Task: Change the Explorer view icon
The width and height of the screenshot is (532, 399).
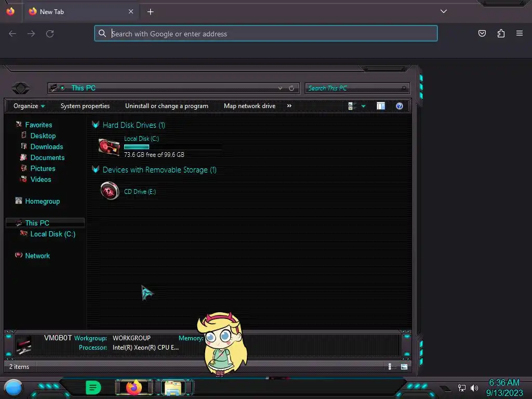Action: pos(352,106)
